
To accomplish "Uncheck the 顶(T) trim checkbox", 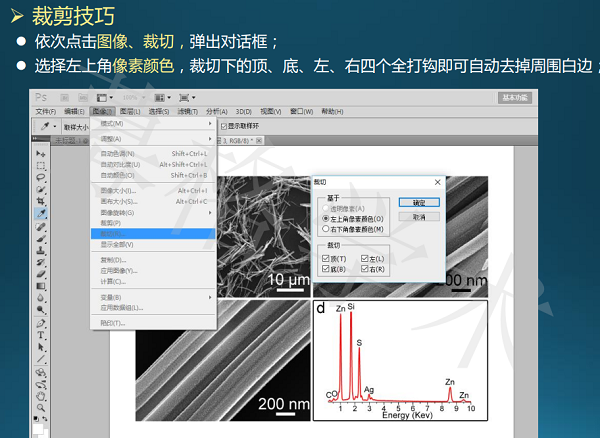I will pyautogui.click(x=326, y=258).
